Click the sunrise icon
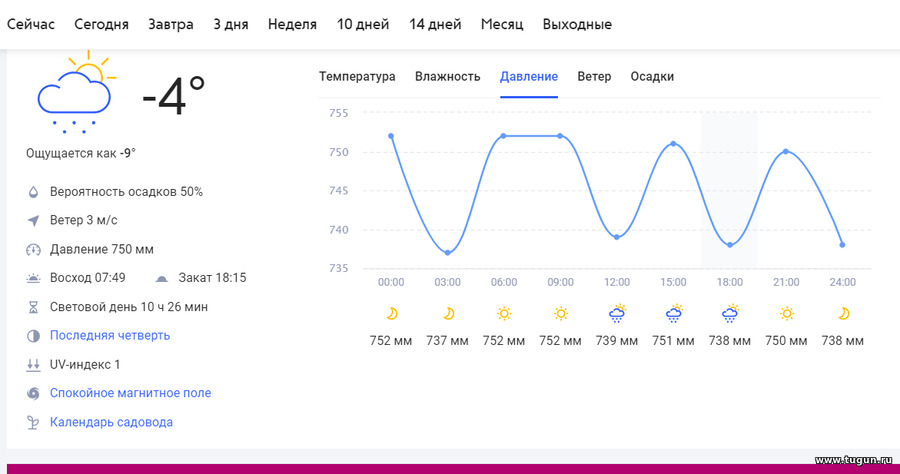This screenshot has width=900, height=474. coord(33,278)
